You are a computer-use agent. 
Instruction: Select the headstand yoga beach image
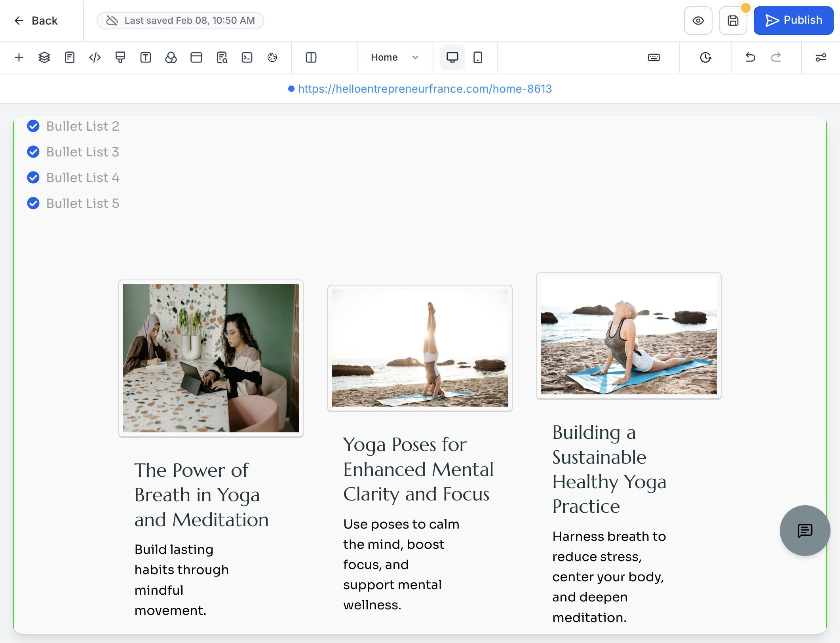pyautogui.click(x=420, y=348)
